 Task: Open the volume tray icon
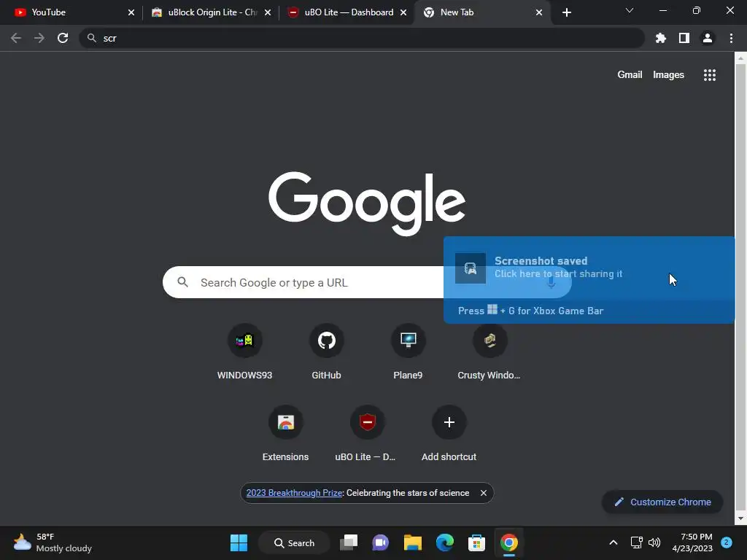click(x=654, y=542)
